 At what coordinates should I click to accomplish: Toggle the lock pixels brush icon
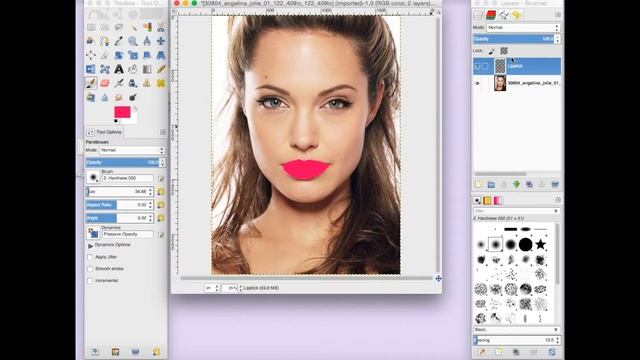tap(491, 51)
